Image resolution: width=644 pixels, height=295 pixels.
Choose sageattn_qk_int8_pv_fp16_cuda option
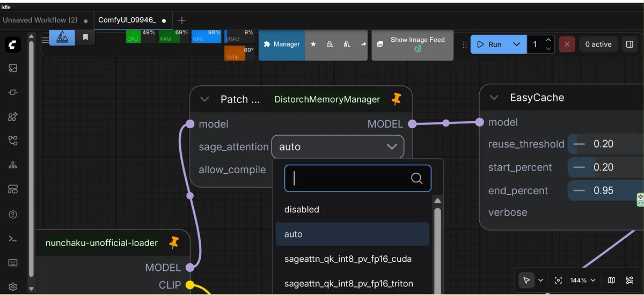point(353,259)
